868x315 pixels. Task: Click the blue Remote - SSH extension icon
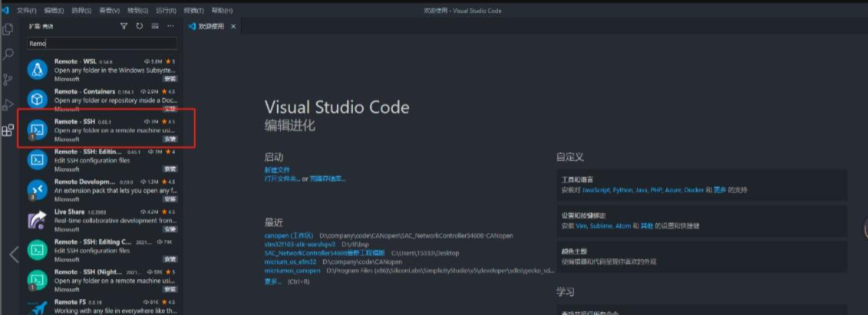[37, 130]
